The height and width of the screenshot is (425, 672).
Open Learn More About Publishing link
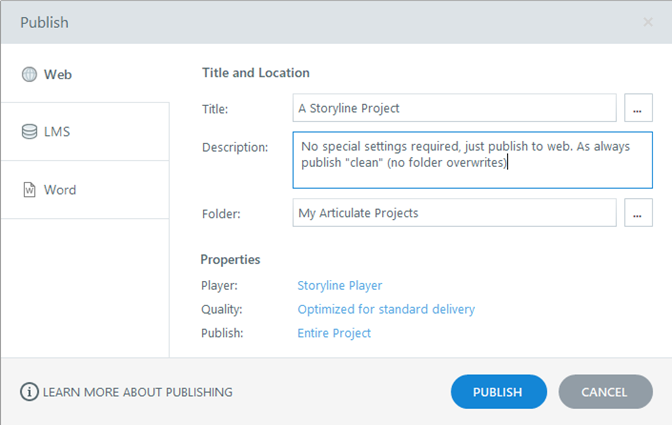click(137, 392)
